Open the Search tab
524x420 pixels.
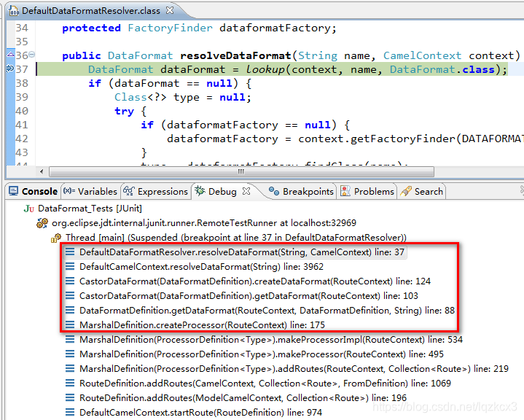click(x=421, y=191)
